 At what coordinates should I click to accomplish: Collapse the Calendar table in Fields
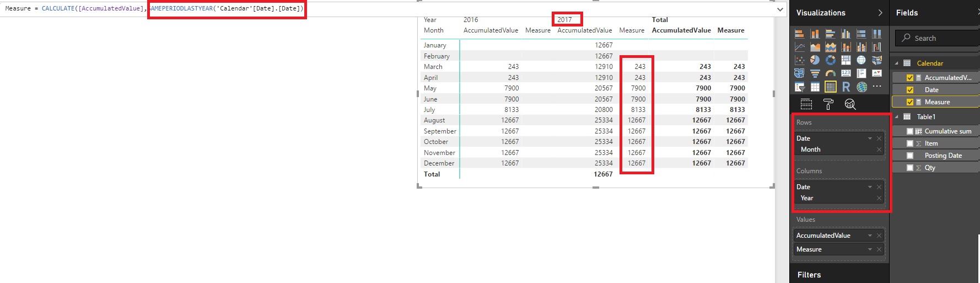coord(897,63)
